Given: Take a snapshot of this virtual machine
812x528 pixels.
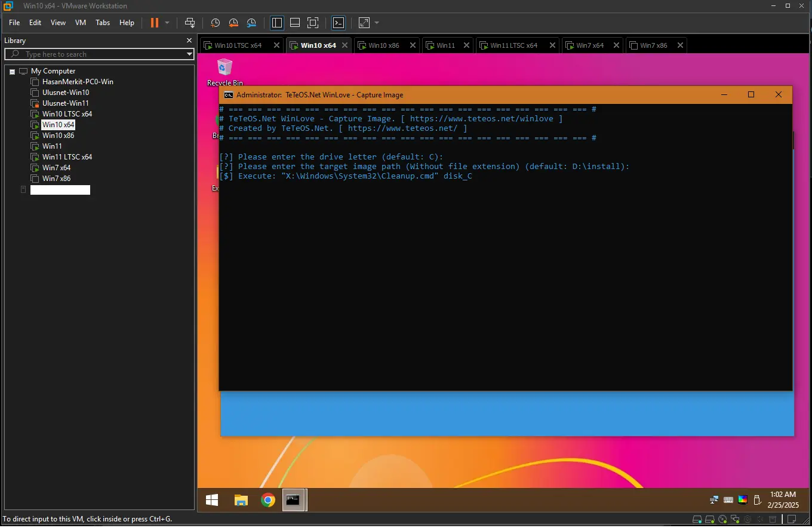Looking at the screenshot, I should pyautogui.click(x=216, y=23).
